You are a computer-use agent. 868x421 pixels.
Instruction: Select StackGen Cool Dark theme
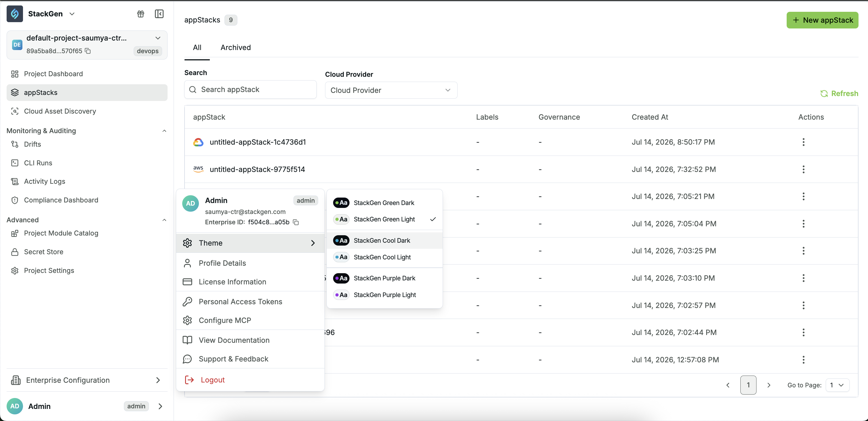(x=385, y=240)
